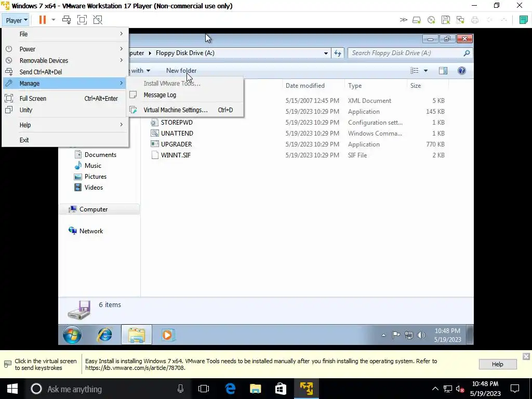The height and width of the screenshot is (399, 532).
Task: Open the Share with dropdown arrow
Action: (148, 71)
